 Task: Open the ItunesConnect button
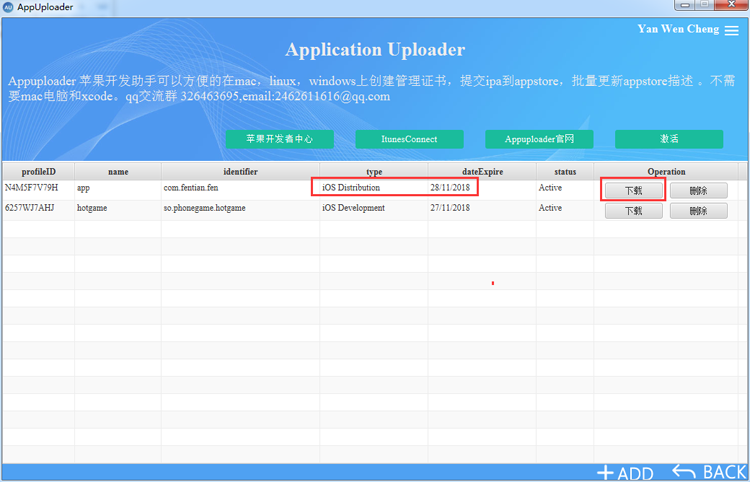409,139
